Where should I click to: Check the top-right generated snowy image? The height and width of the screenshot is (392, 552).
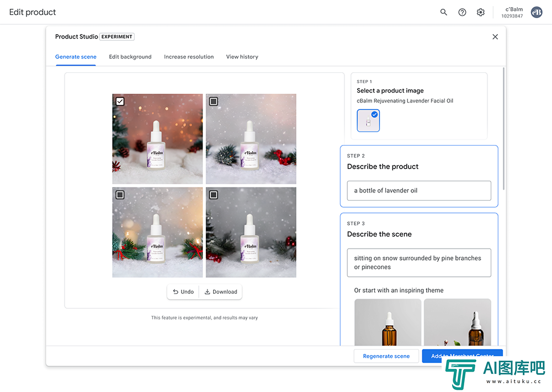[213, 101]
